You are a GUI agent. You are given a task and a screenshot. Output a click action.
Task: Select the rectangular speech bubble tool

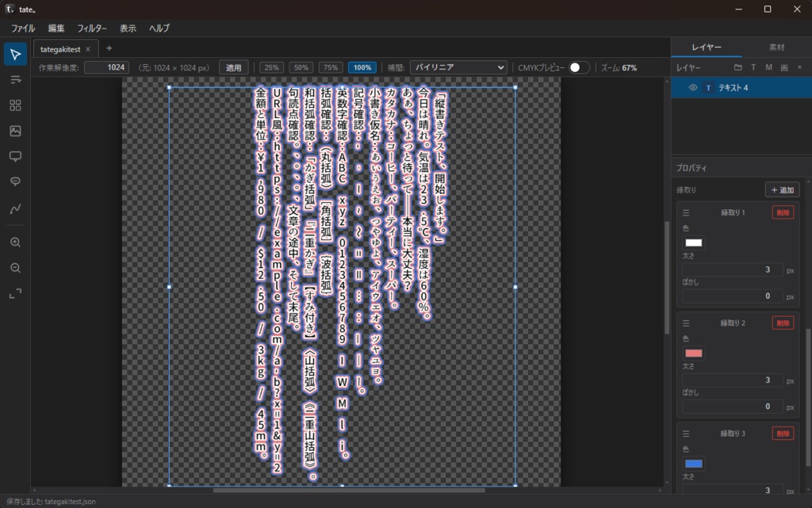15,156
